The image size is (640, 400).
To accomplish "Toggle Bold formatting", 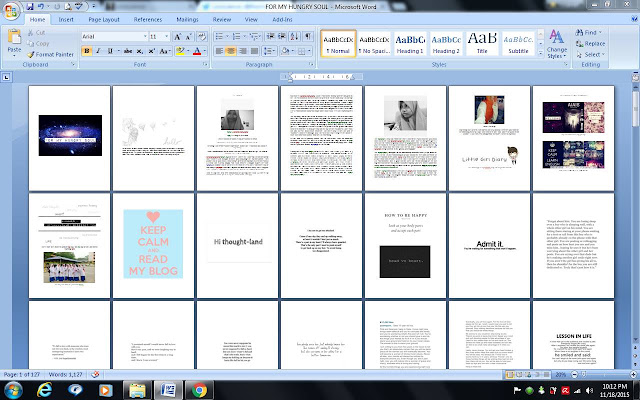I will point(87,51).
